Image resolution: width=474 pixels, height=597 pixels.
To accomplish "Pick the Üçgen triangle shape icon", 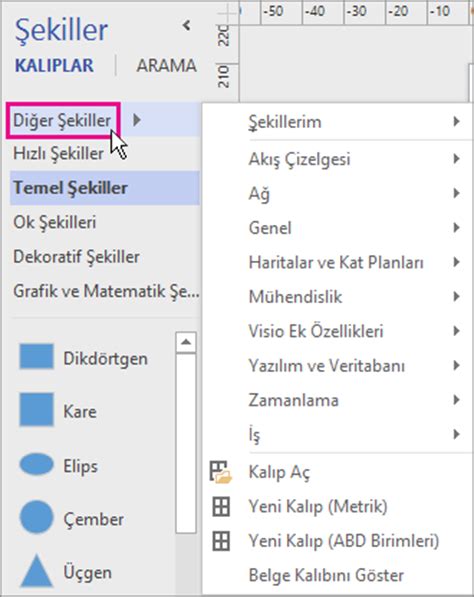I will (36, 570).
